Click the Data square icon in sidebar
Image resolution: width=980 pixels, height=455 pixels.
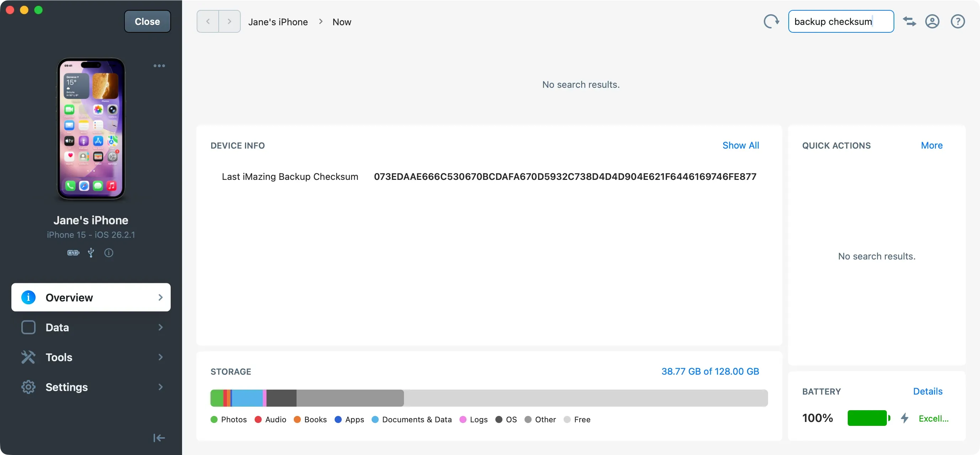pos(28,327)
